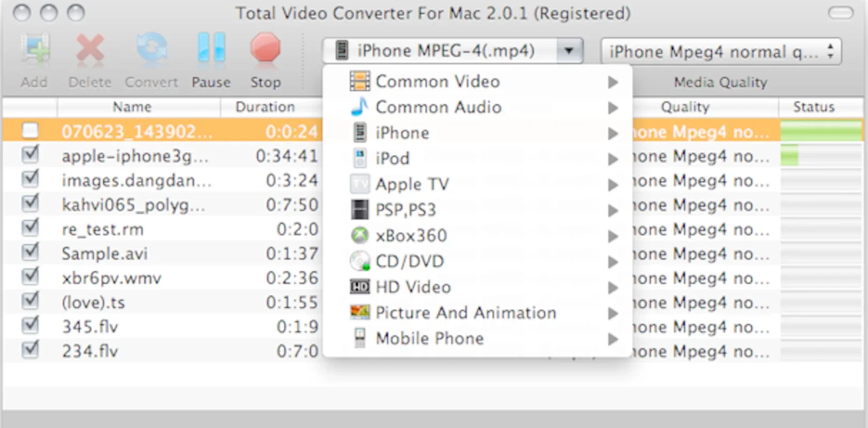This screenshot has height=428, width=868.
Task: Expand the Common Video submenu arrow
Action: coord(613,82)
